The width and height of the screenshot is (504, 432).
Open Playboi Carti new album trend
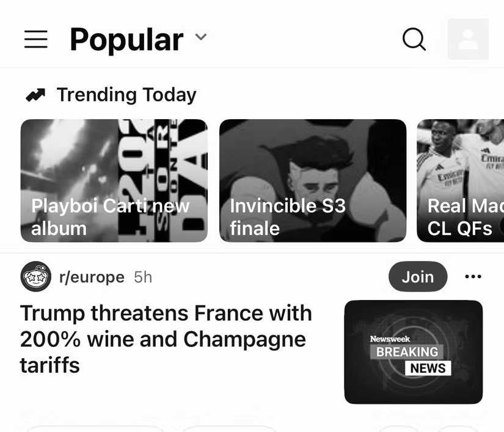(x=114, y=181)
